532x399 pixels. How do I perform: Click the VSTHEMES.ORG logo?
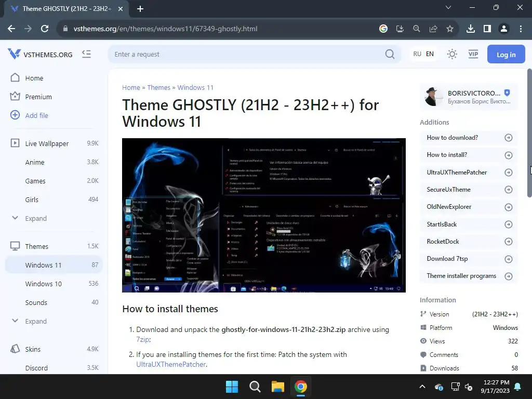pyautogui.click(x=40, y=54)
